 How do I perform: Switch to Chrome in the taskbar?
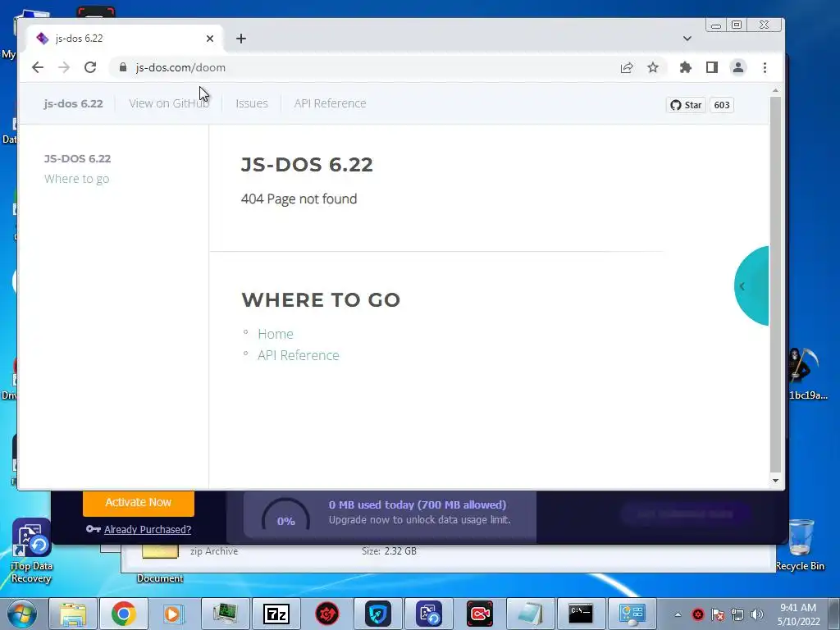[x=123, y=614]
